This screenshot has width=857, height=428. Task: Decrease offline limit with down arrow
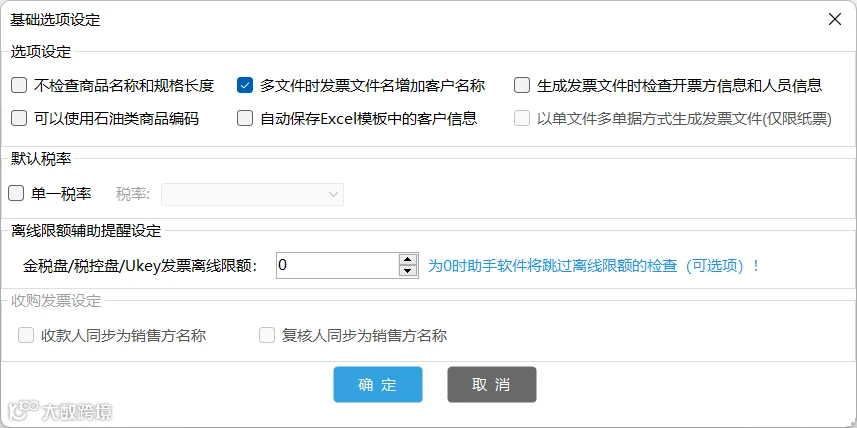408,271
